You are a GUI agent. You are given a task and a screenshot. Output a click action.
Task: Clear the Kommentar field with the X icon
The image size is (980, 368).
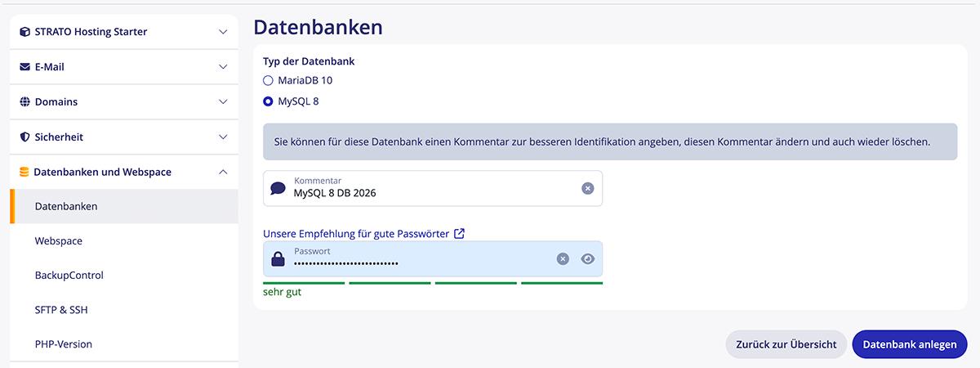587,188
